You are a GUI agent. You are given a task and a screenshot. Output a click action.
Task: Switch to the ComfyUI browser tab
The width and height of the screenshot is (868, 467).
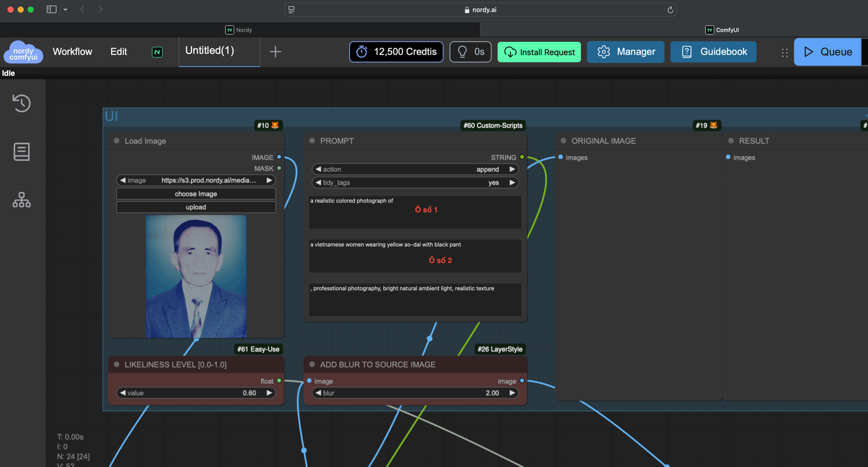point(722,30)
